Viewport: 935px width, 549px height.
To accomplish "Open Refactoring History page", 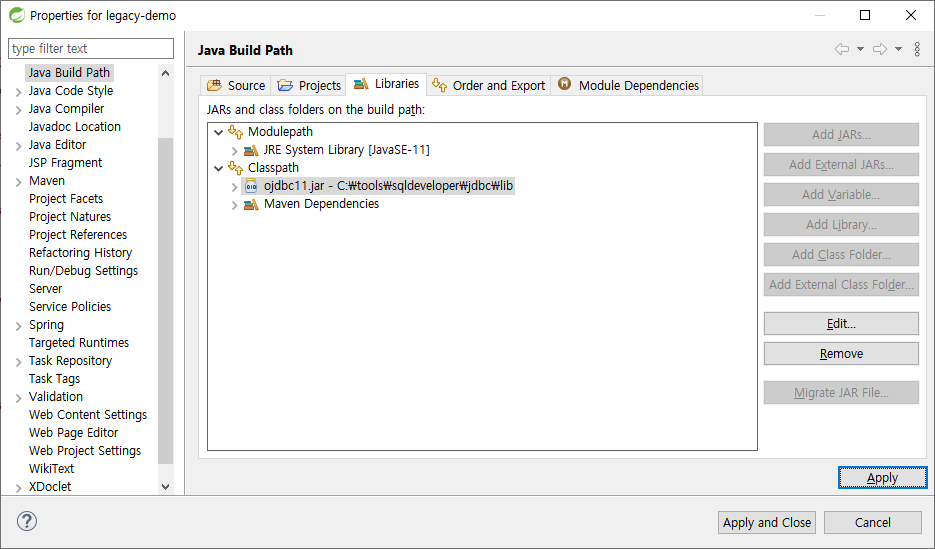I will point(81,253).
